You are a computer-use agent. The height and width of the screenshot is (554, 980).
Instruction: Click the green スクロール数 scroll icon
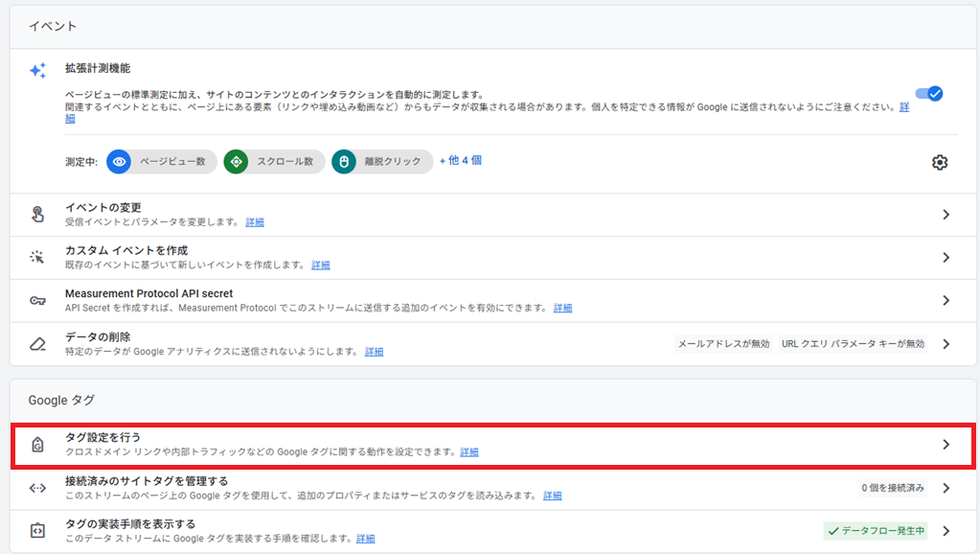236,162
